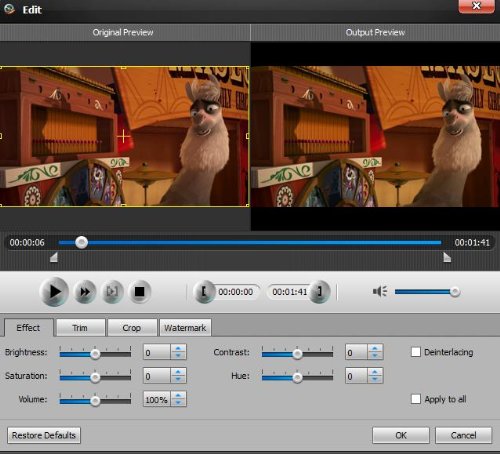Switch to the Crop tab
Image resolution: width=500 pixels, height=454 pixels.
[132, 328]
